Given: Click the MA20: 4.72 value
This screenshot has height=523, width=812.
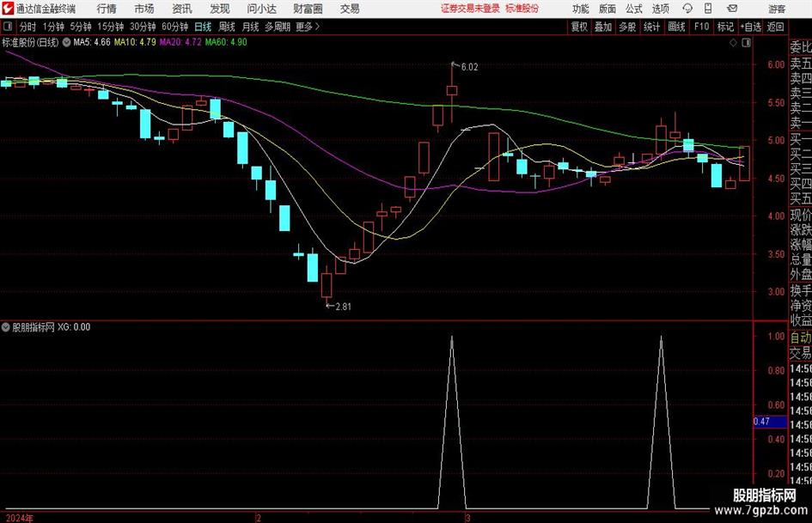Looking at the screenshot, I should [x=180, y=42].
